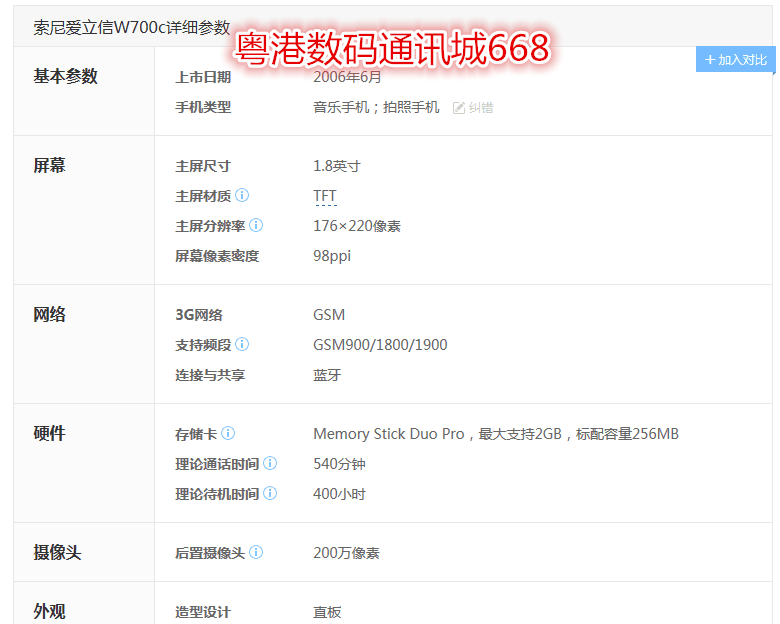Screen dimensions: 780x624
Task: Click the 200万像素 value
Action: tap(346, 553)
